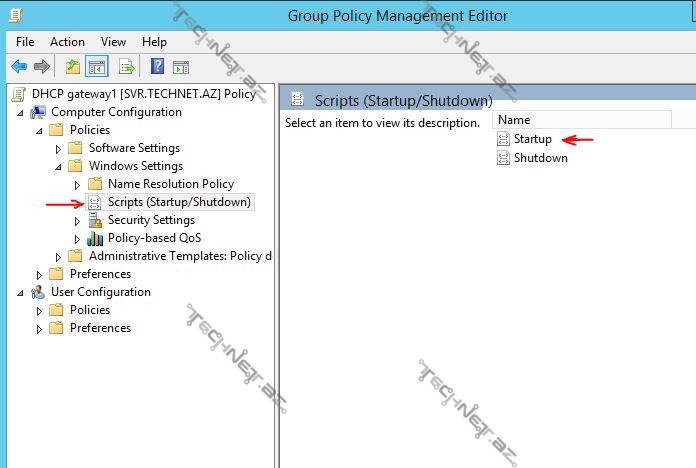The width and height of the screenshot is (696, 468).
Task: Open the Action menu
Action: [x=67, y=42]
